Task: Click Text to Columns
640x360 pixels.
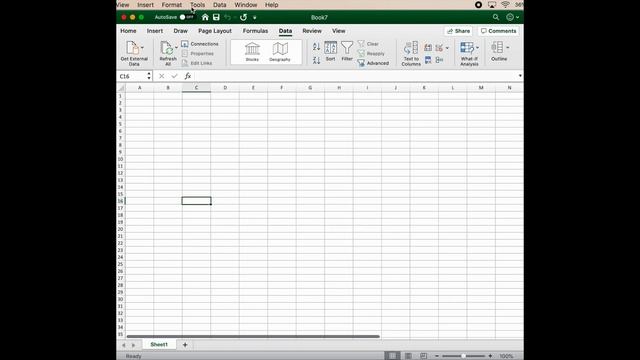Action: 411,53
